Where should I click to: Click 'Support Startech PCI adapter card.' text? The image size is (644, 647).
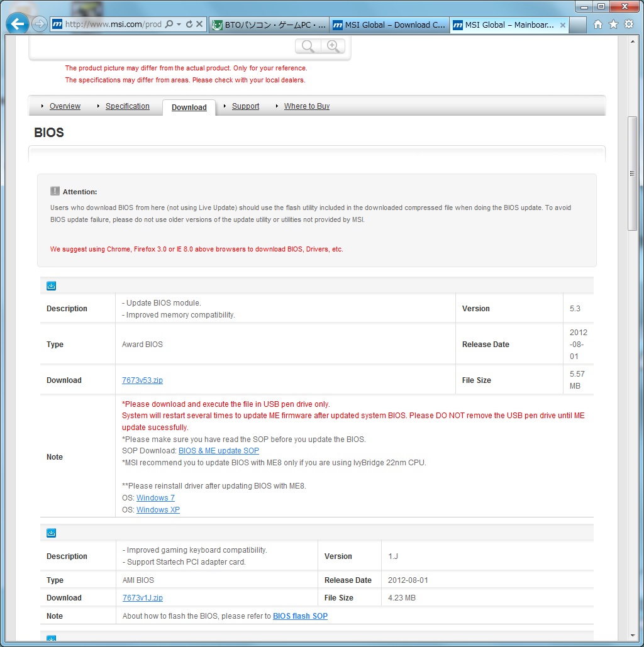point(184,561)
